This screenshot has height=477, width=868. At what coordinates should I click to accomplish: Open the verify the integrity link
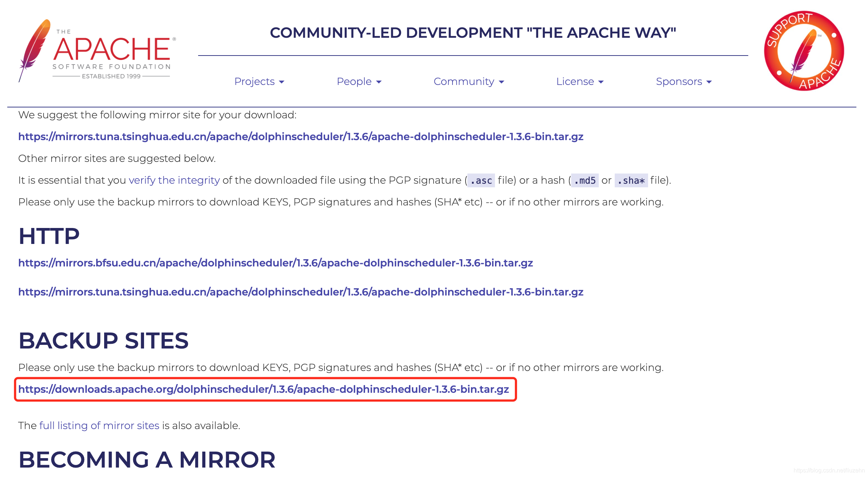[x=174, y=180]
